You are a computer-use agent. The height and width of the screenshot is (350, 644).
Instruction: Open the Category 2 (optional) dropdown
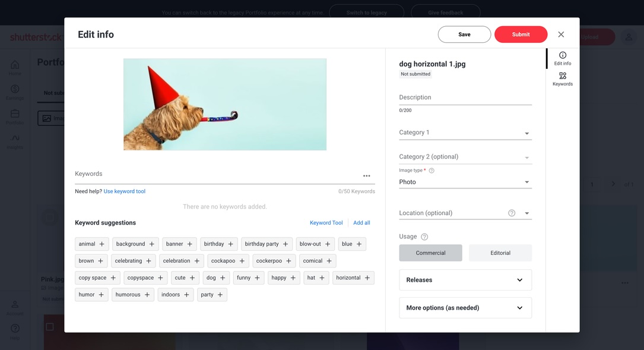click(x=465, y=157)
